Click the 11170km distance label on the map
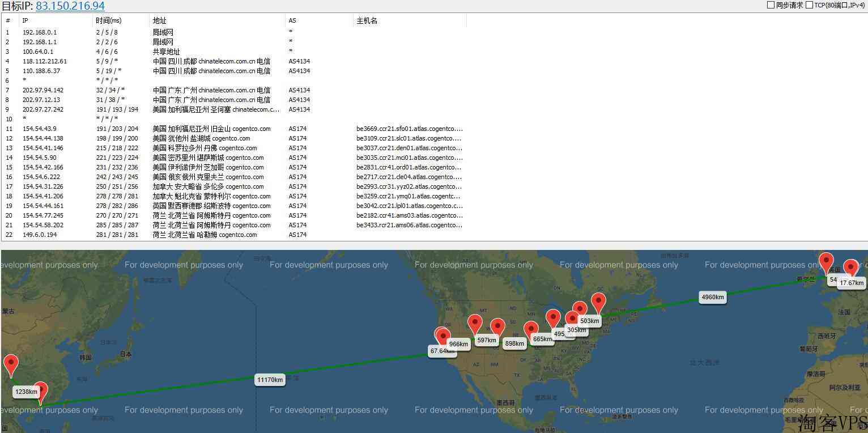Image resolution: width=868 pixels, height=433 pixels. (270, 380)
